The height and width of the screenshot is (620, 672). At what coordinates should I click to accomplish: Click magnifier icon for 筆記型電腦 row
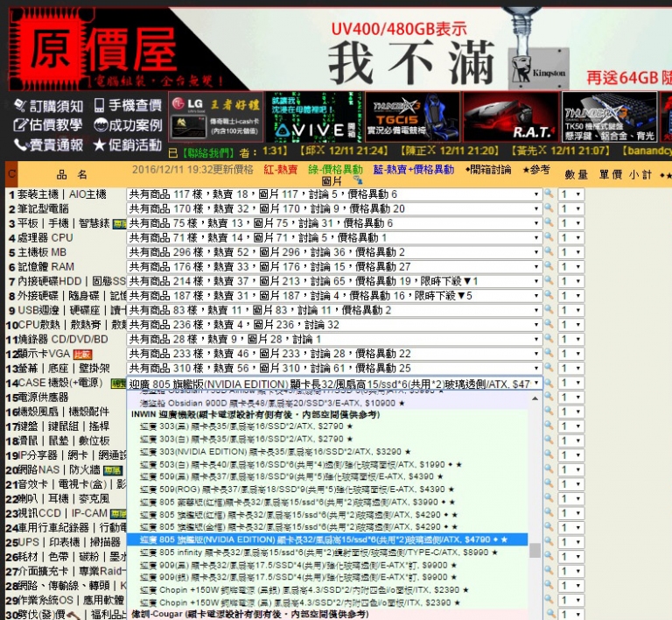coord(549,208)
